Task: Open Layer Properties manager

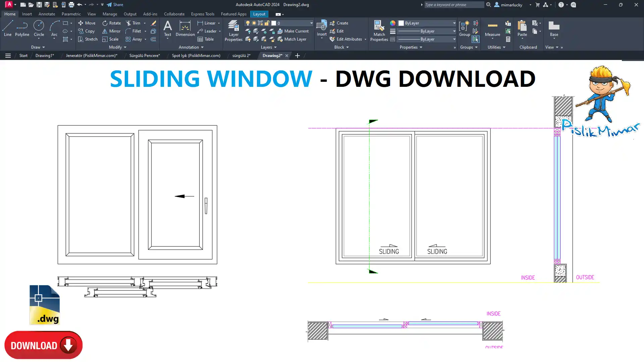Action: (x=233, y=31)
